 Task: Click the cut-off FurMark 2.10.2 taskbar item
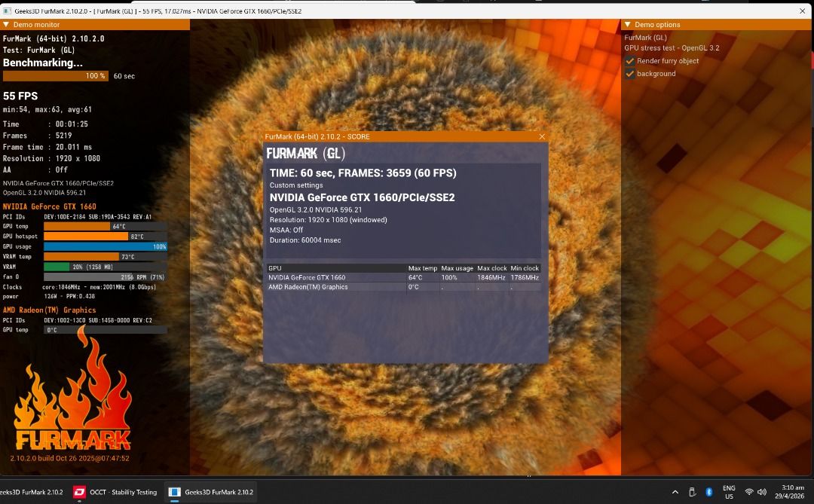(x=31, y=492)
